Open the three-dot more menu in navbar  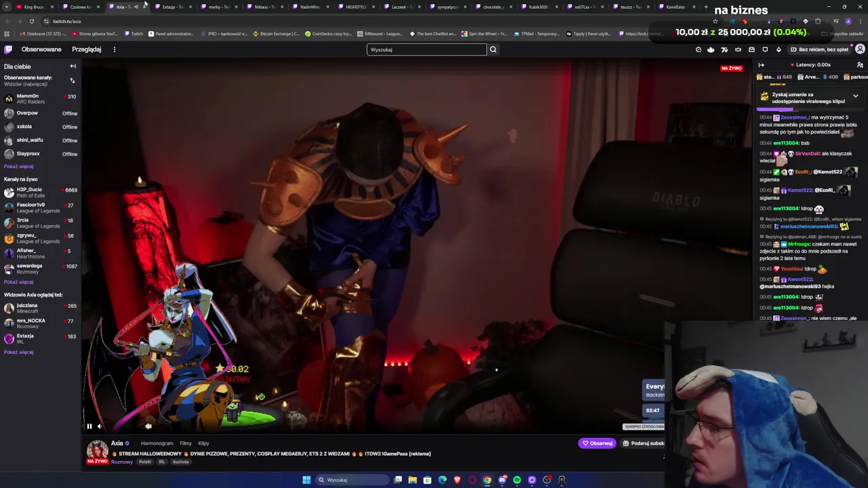115,49
